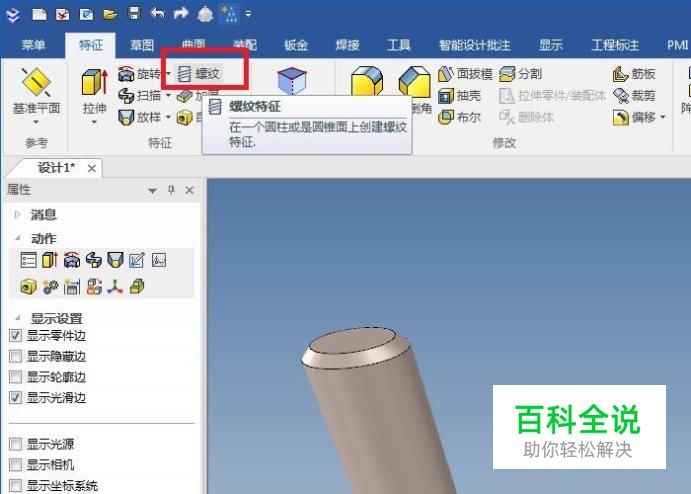Open the 属性 panel options dropdown arrow
Image resolution: width=691 pixels, height=494 pixels.
coord(152,191)
